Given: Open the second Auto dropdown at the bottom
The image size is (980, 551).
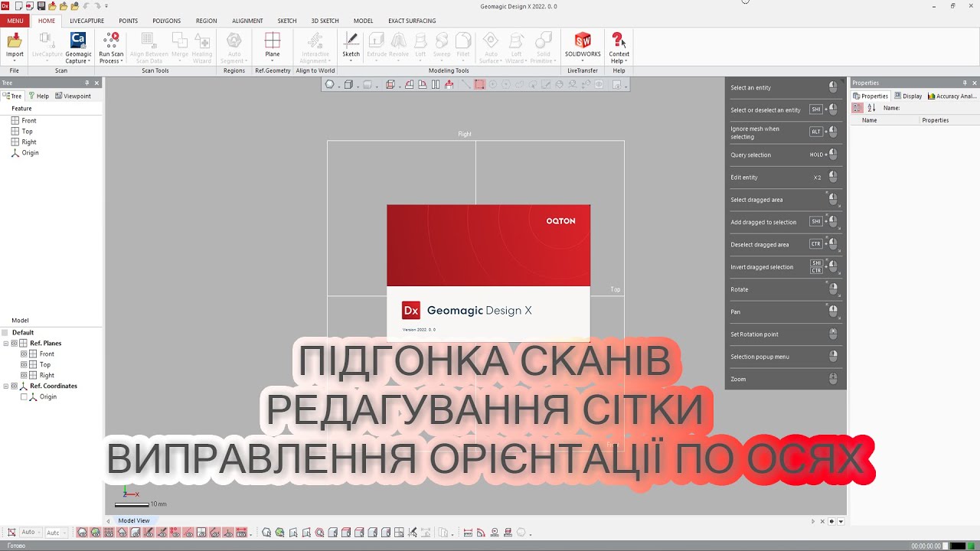Looking at the screenshot, I should click(x=56, y=532).
